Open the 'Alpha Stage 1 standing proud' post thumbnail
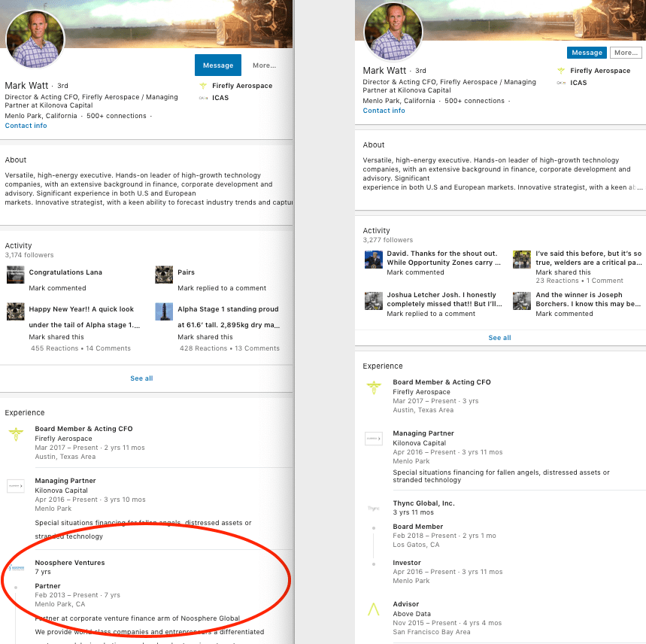Screen dimensions: 646x644 164,311
